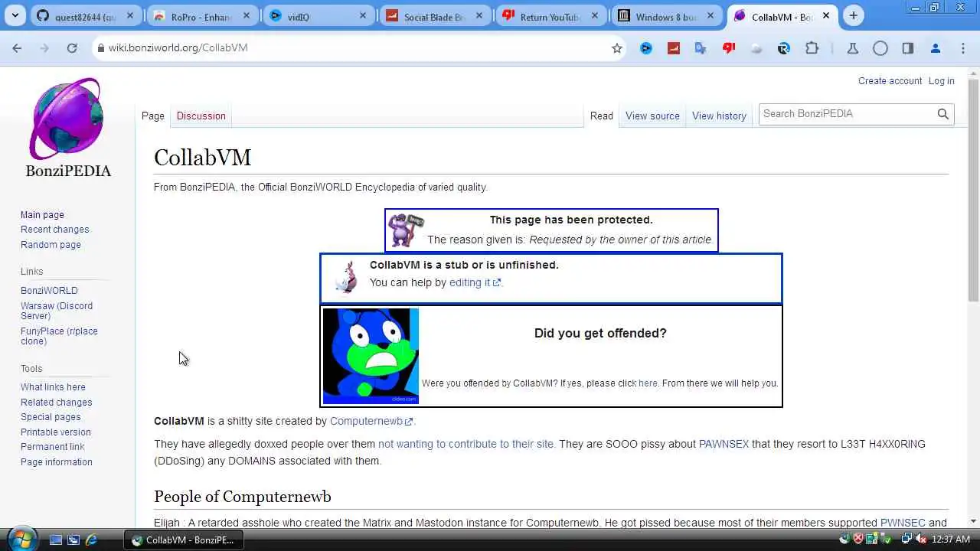Click the browser back arrow

pos(17,47)
